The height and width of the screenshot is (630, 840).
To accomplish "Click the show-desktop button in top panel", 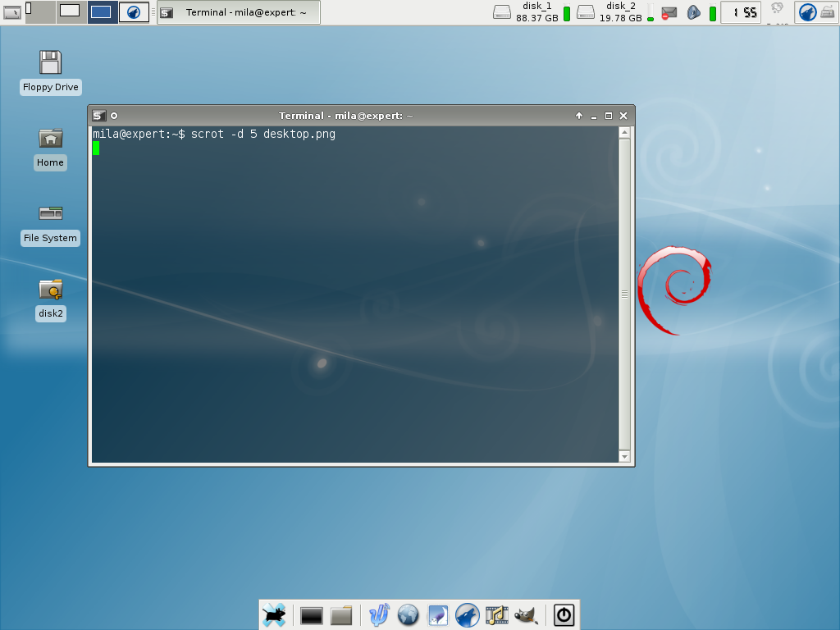I will (12, 11).
